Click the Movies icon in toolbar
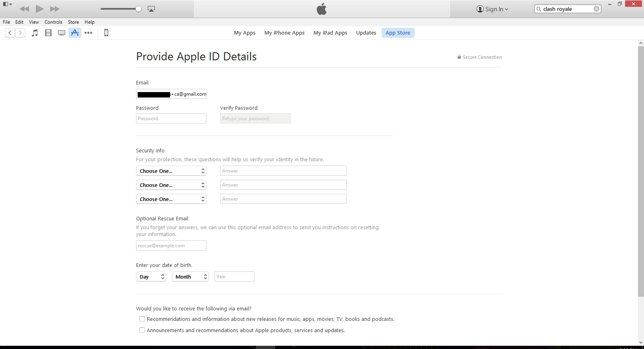This screenshot has height=349, width=644. 48,33
